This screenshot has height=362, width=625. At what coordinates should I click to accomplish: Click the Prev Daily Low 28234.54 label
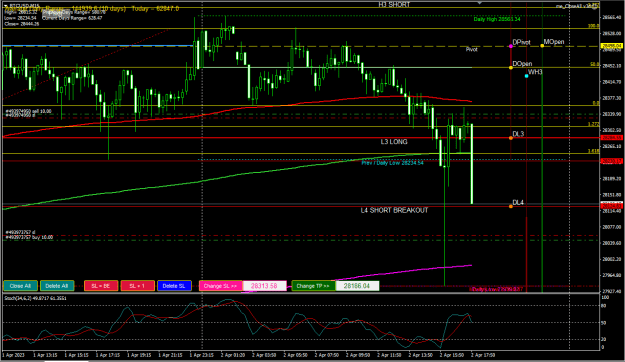(x=392, y=163)
